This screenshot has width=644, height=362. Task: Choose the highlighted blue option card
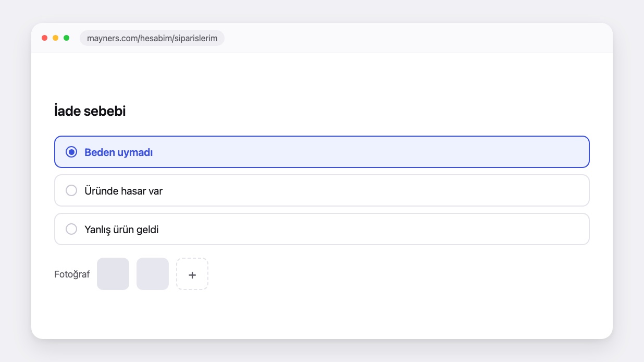[x=322, y=152]
